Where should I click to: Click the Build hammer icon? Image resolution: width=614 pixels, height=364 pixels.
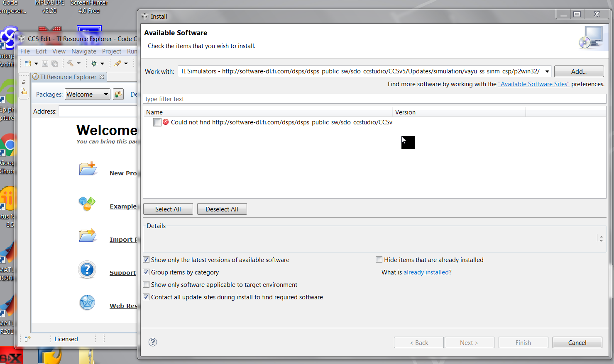coord(71,63)
